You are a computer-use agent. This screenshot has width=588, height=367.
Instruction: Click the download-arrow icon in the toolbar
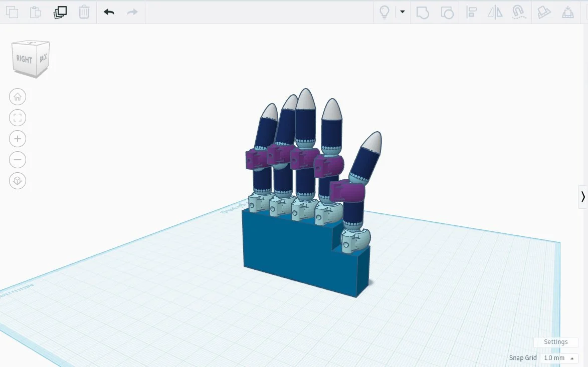click(568, 12)
